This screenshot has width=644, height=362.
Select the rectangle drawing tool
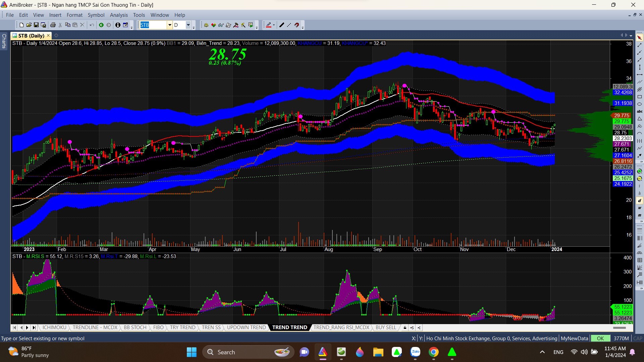(640, 97)
